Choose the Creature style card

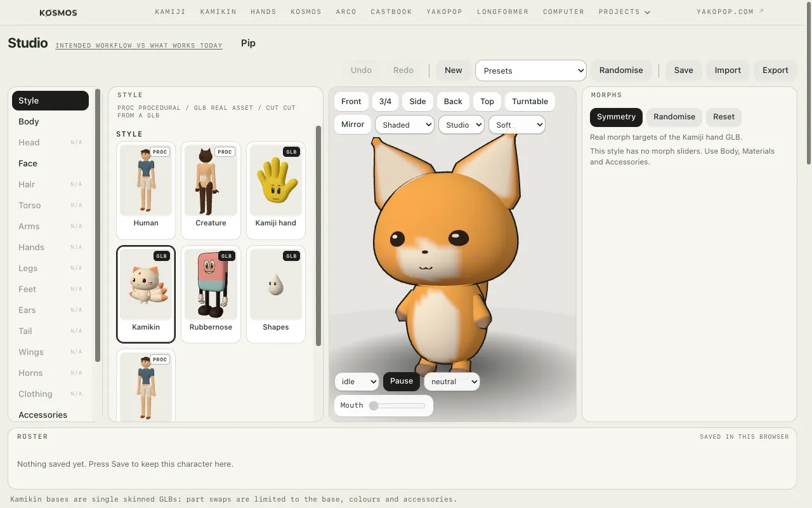point(211,190)
